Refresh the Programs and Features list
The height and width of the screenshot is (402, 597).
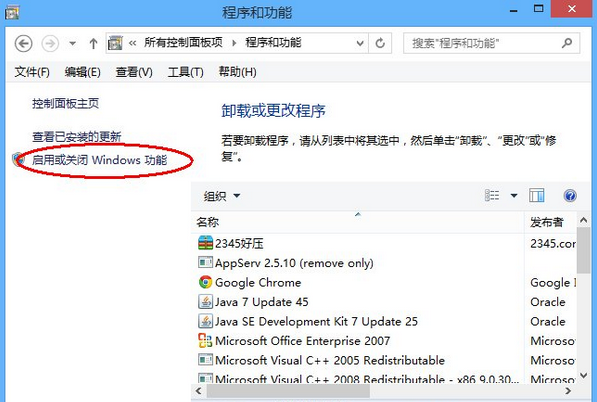click(x=380, y=43)
